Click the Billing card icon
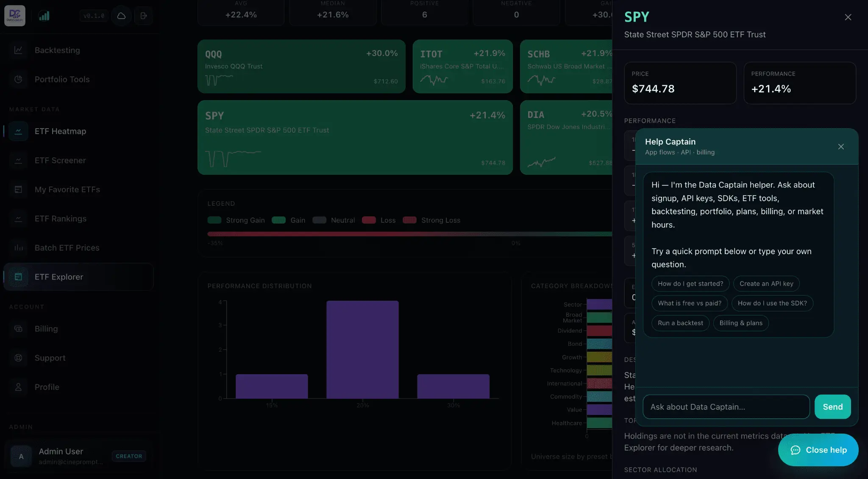This screenshot has width=868, height=479. (18, 329)
